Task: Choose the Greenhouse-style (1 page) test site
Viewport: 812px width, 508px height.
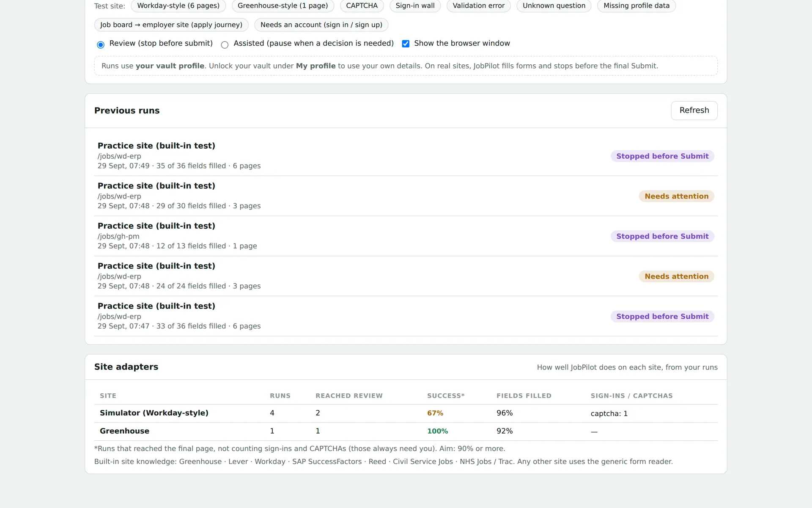Action: point(283,6)
